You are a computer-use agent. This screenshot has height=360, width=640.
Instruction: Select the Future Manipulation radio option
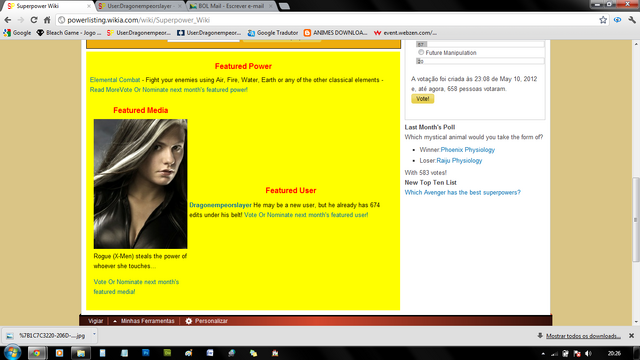[x=421, y=52]
